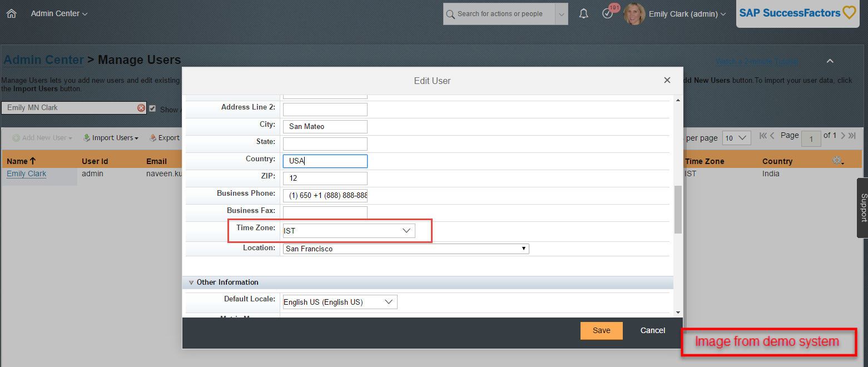The height and width of the screenshot is (367, 868).
Task: Cancel the Edit User dialog
Action: 653,330
